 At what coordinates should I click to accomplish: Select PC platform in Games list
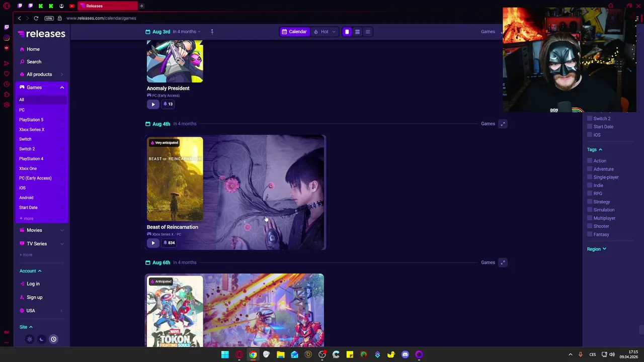pyautogui.click(x=22, y=110)
